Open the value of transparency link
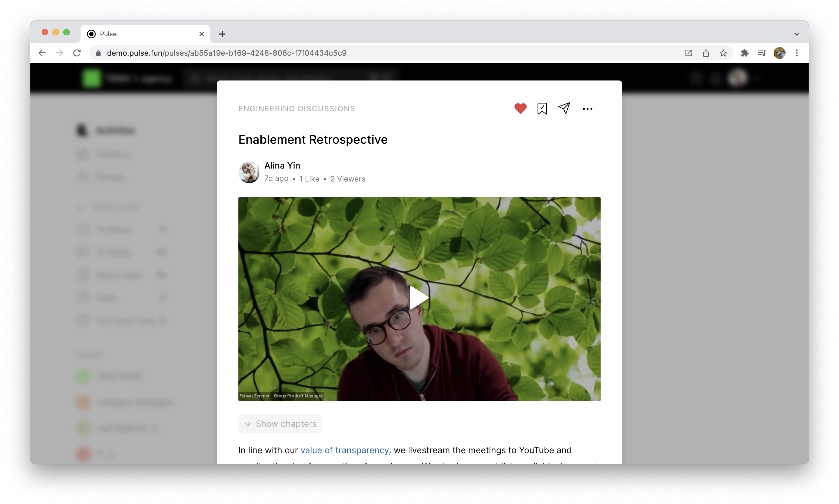Image resolution: width=839 pixels, height=504 pixels. [x=344, y=450]
